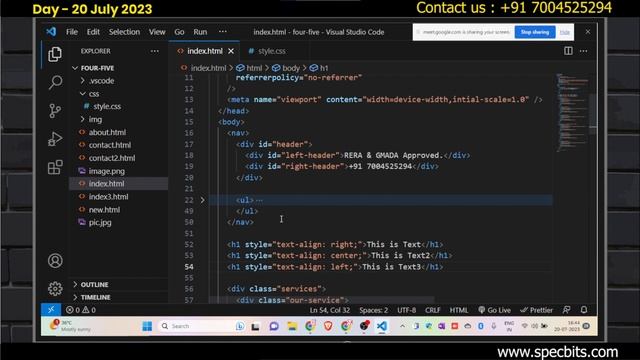Open Explorer panel Views and More Actions ellipsis
Screen dimensions: 640x360
click(155, 51)
